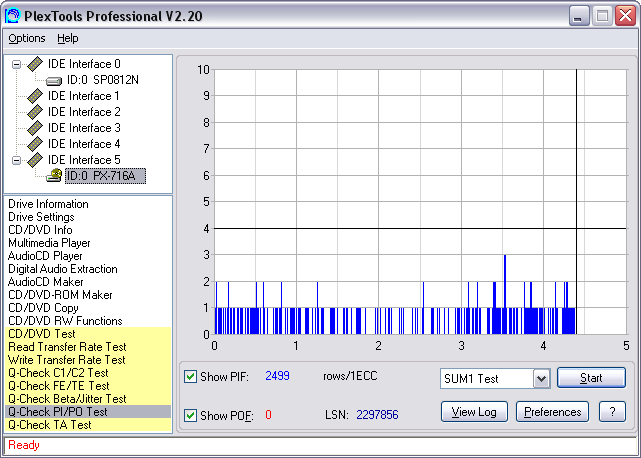Screen dimensions: 641x458
Task: Click the PlexTools title bar app icon
Action: pos(13,16)
